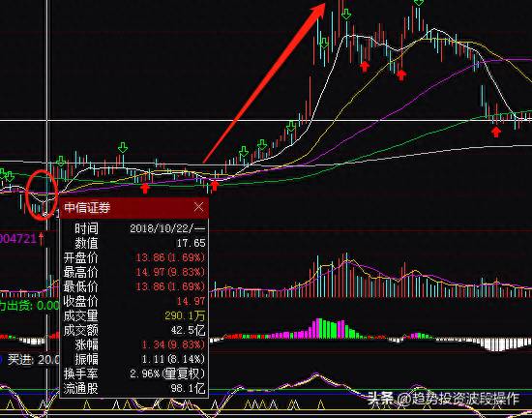This screenshot has height=418, width=532.
Task: Click the 1.11(8.14%) amplitude value
Action: 173,359
